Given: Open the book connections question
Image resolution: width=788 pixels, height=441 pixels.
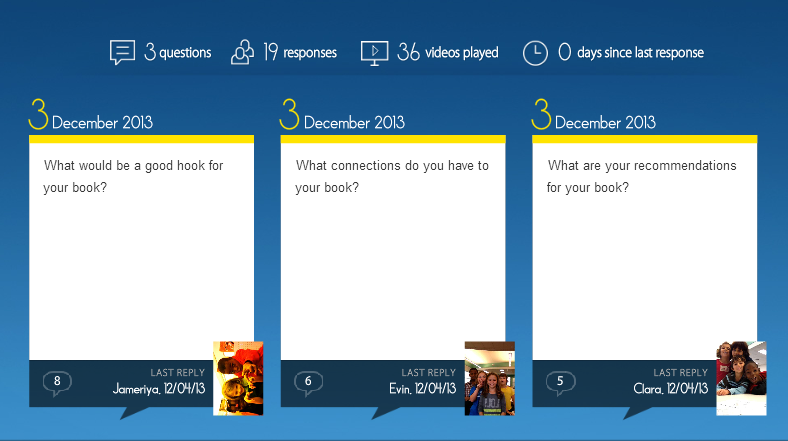Looking at the screenshot, I should click(x=392, y=176).
